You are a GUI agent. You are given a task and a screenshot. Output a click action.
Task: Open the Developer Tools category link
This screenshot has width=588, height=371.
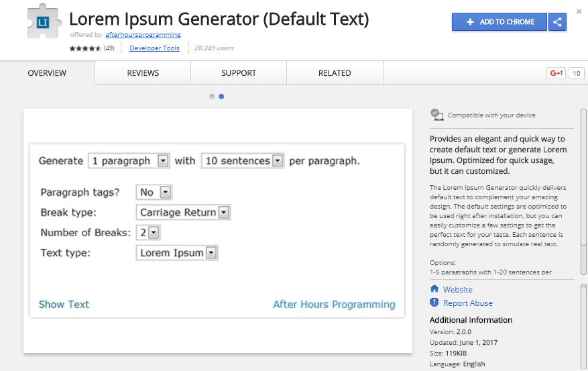[x=154, y=48]
